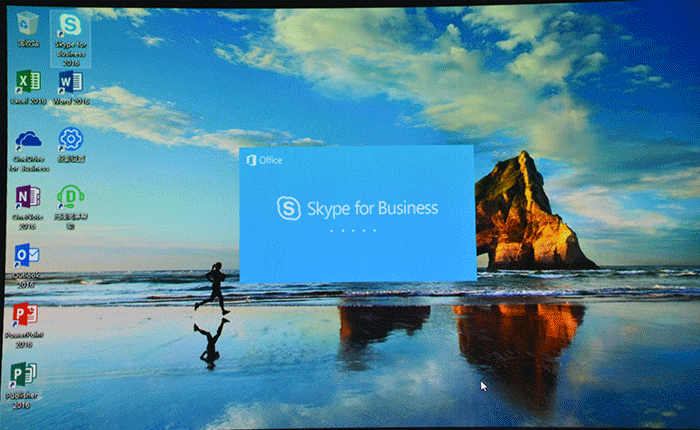Click the loading dots on the splash screen
Screen dimensions: 700x430
click(356, 230)
